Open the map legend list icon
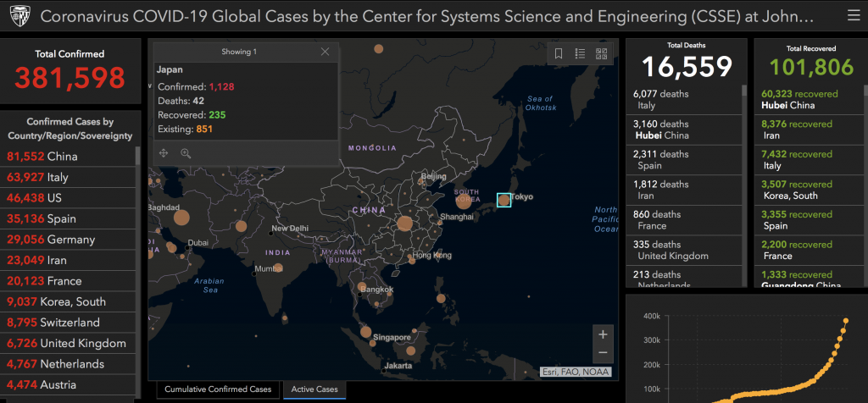The width and height of the screenshot is (868, 403). pyautogui.click(x=580, y=53)
